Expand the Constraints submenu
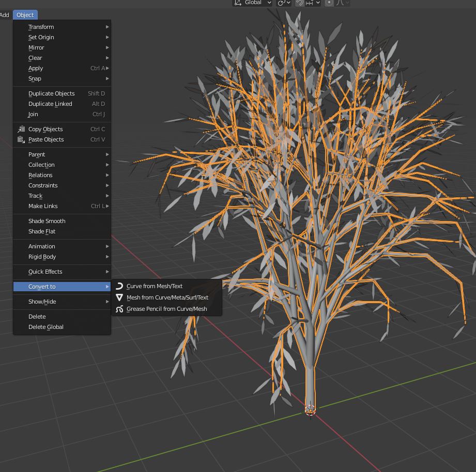The image size is (476, 472). pyautogui.click(x=62, y=185)
